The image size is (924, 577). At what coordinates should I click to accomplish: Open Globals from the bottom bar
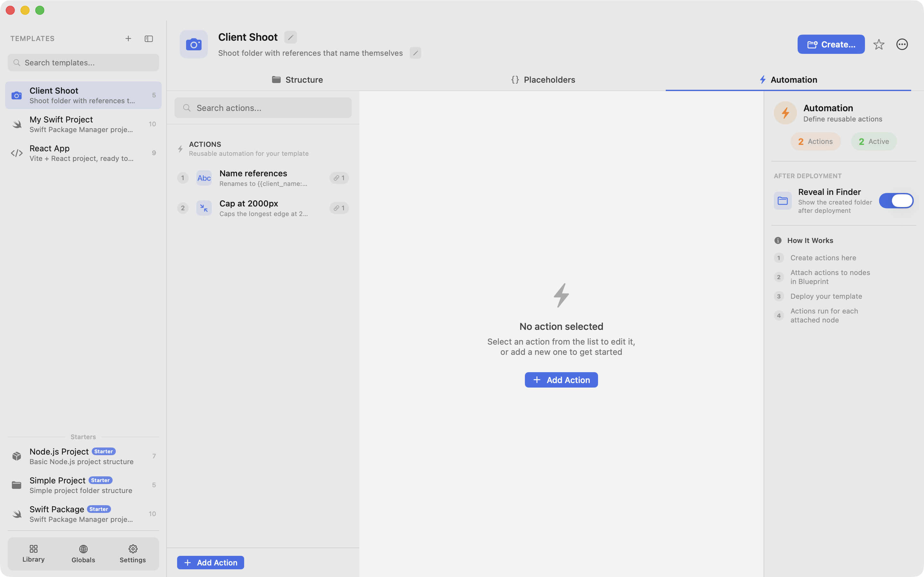83,554
